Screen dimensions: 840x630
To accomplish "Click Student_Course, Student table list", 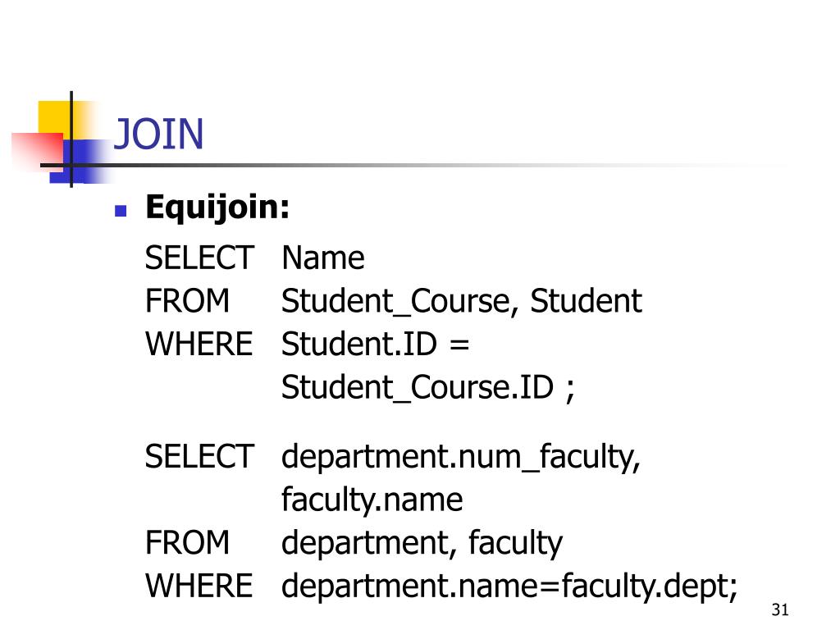I will [461, 301].
